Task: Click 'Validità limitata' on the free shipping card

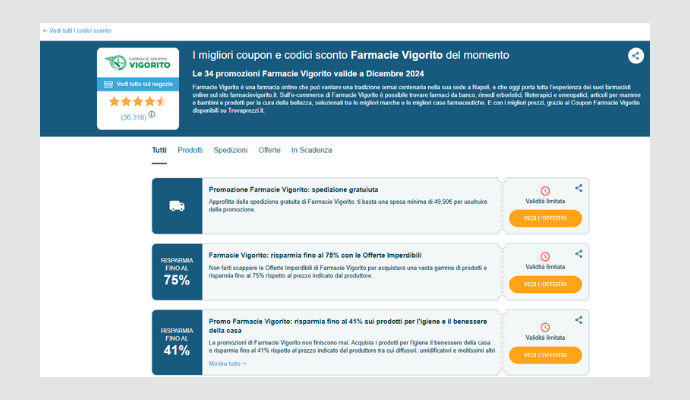Action: (545, 201)
